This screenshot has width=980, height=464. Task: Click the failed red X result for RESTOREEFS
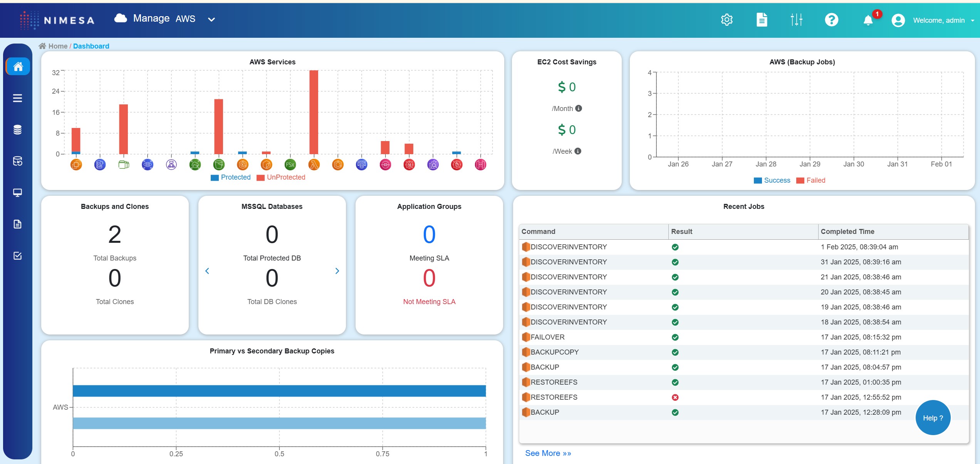click(x=675, y=397)
